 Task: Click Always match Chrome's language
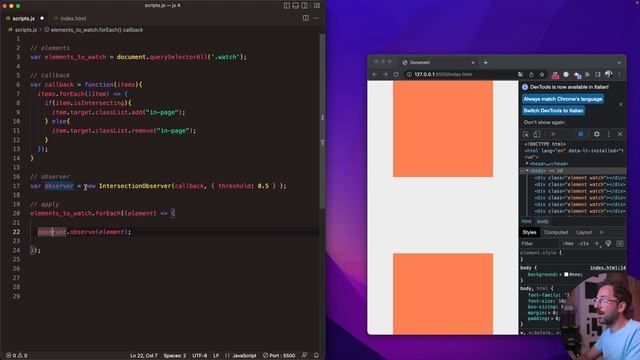pyautogui.click(x=563, y=99)
